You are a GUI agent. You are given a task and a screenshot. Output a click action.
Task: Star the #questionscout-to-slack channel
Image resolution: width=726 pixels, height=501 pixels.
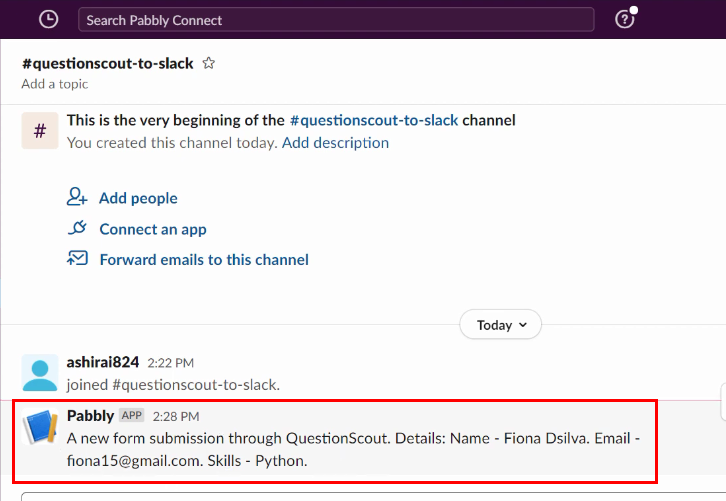209,63
